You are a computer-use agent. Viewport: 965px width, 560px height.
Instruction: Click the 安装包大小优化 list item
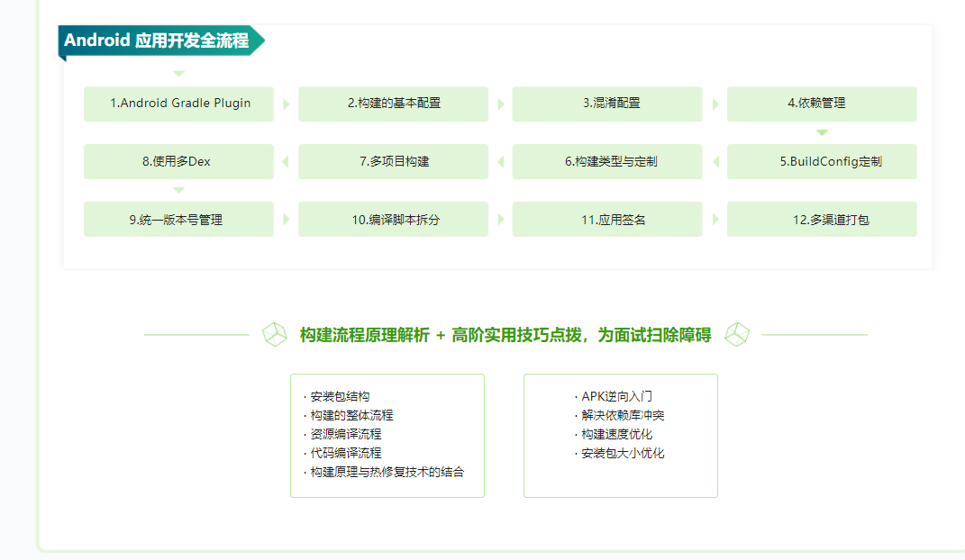623,453
